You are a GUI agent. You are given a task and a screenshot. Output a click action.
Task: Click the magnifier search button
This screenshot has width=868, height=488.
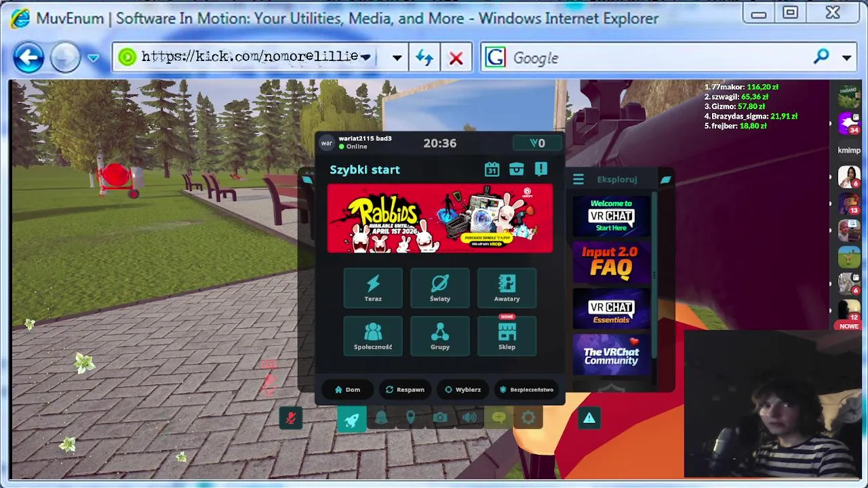[822, 58]
